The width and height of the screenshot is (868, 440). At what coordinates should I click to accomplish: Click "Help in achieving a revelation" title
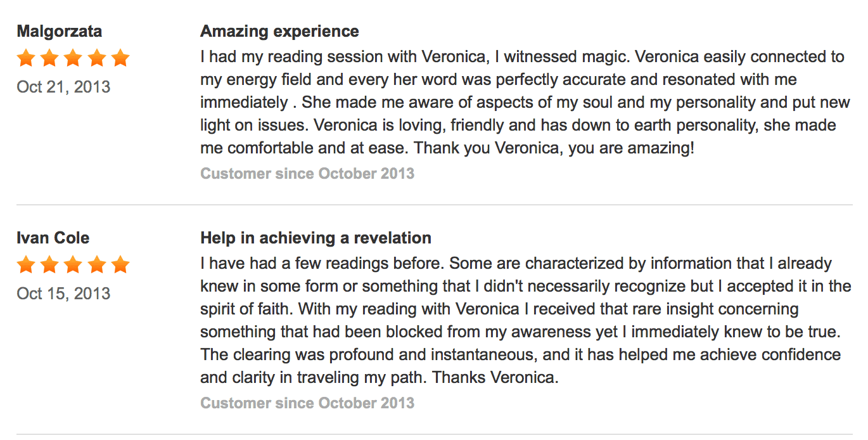(x=316, y=238)
